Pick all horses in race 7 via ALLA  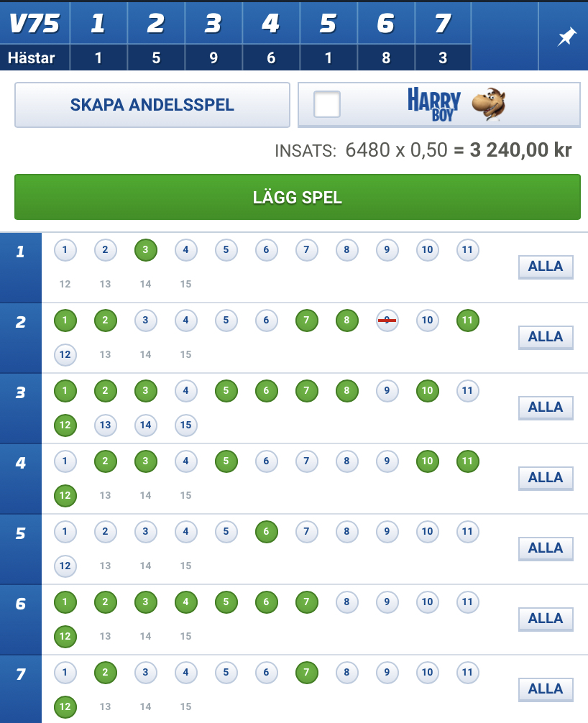click(546, 689)
